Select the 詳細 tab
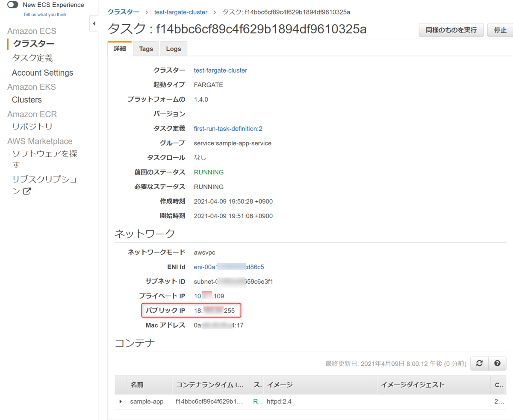Viewport: 513px width, 420px height. pyautogui.click(x=119, y=48)
